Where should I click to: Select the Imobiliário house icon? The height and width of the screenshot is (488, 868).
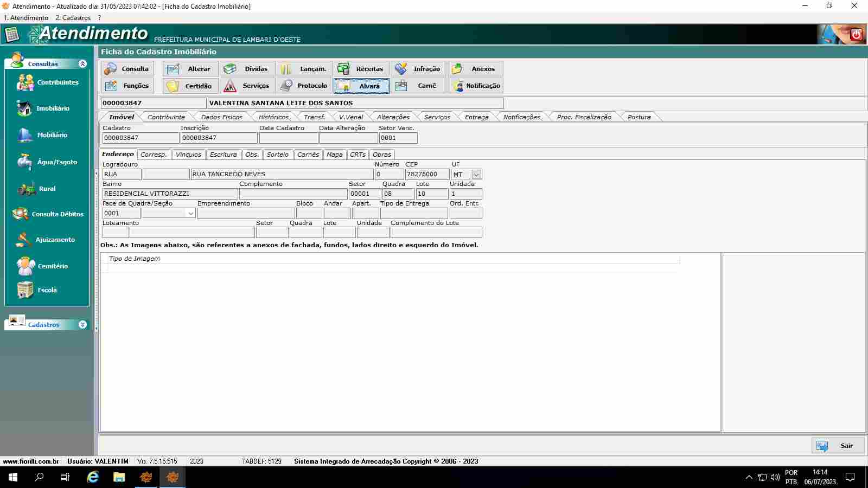[24, 108]
